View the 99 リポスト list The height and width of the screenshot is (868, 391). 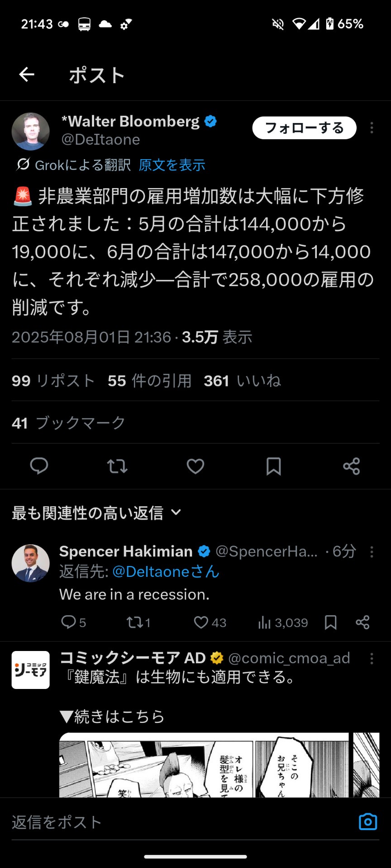click(53, 381)
